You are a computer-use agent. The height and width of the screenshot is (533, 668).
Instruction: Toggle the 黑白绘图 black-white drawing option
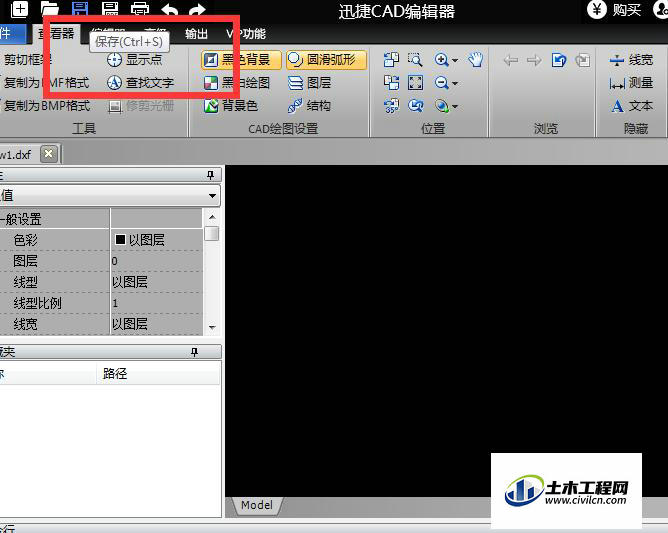coord(237,83)
